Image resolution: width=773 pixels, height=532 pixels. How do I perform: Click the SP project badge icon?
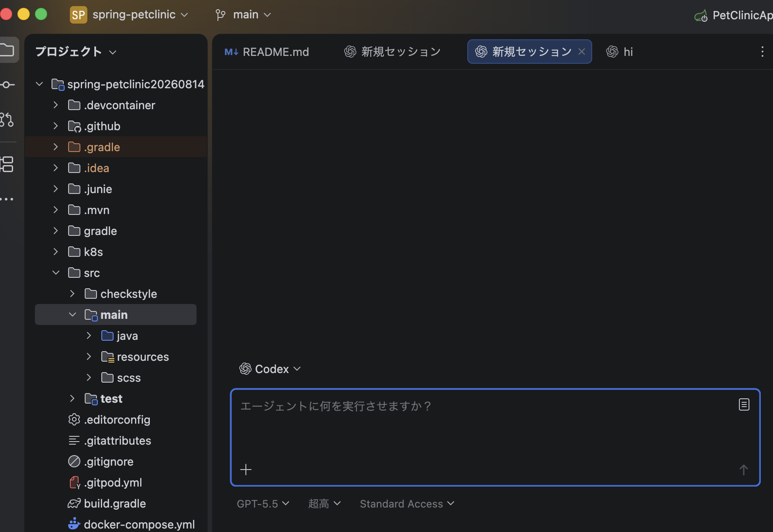[79, 15]
